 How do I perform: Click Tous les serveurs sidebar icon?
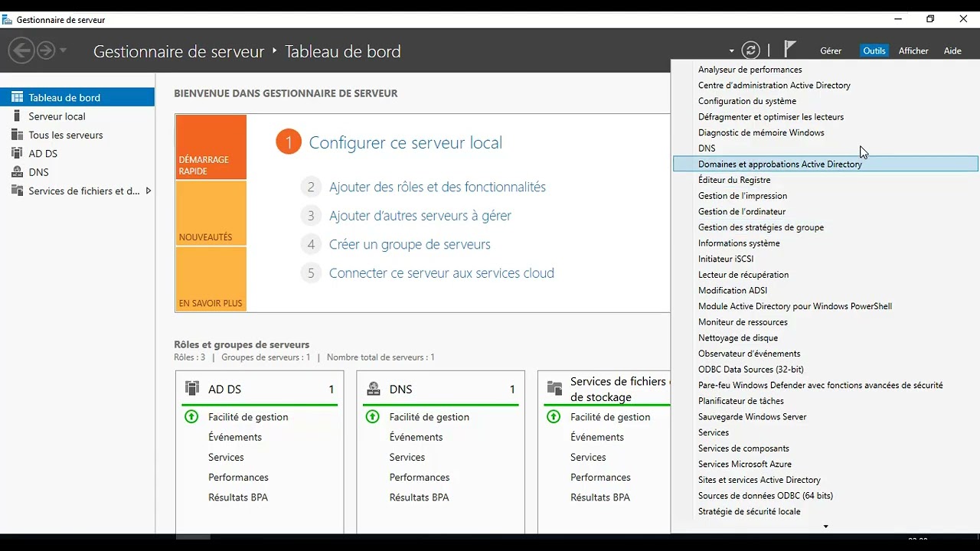click(x=17, y=135)
